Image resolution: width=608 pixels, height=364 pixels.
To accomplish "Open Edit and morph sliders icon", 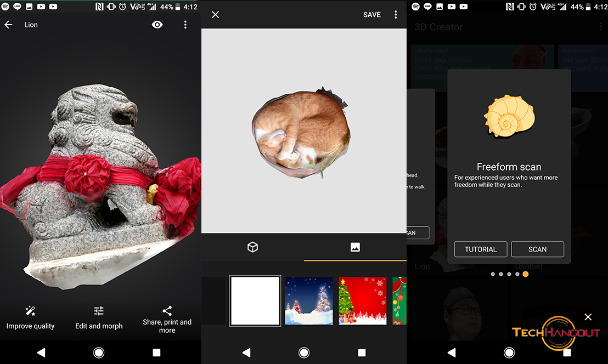I will tap(99, 311).
